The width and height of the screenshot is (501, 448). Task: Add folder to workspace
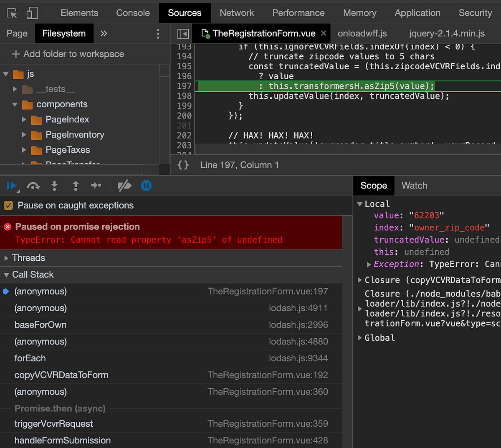[x=68, y=54]
